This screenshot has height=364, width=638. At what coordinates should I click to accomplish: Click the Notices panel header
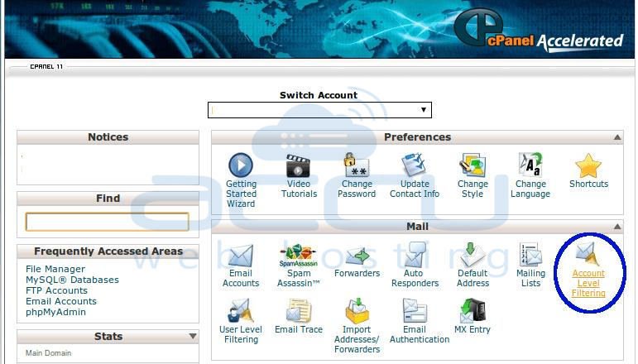click(x=108, y=137)
